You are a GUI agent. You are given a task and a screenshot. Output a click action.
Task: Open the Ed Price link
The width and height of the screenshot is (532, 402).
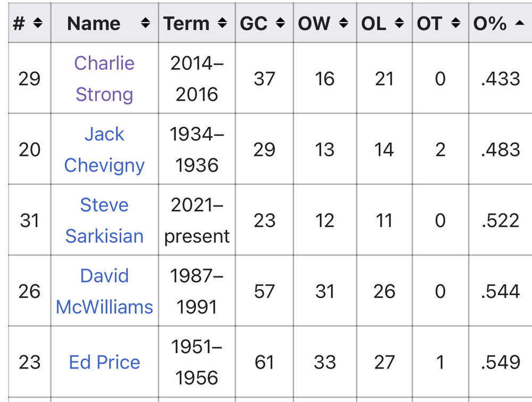[x=104, y=362]
